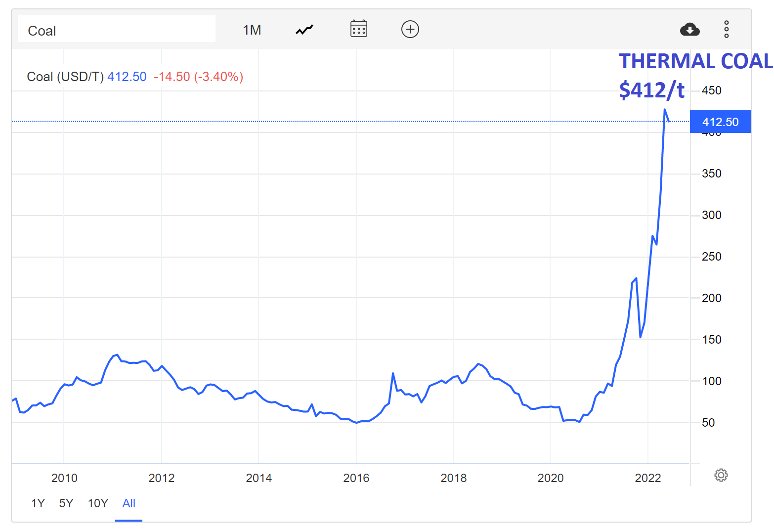Open the three-dot more options menu
This screenshot has height=532, width=774.
click(x=726, y=29)
